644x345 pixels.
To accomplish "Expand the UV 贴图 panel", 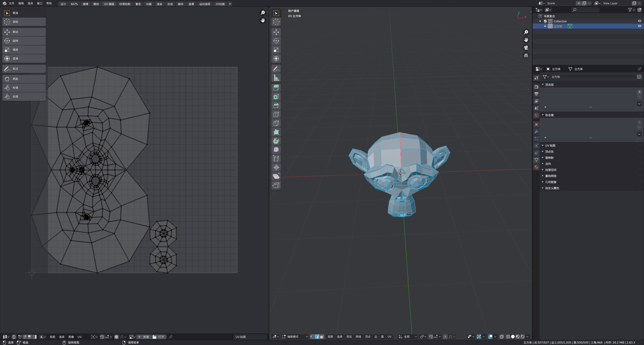I will (x=550, y=146).
